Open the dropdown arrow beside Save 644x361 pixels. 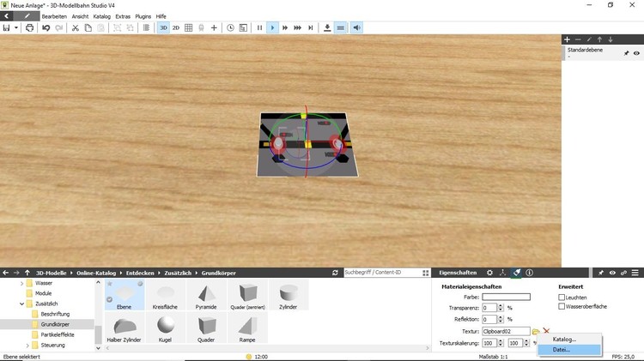click(x=16, y=28)
